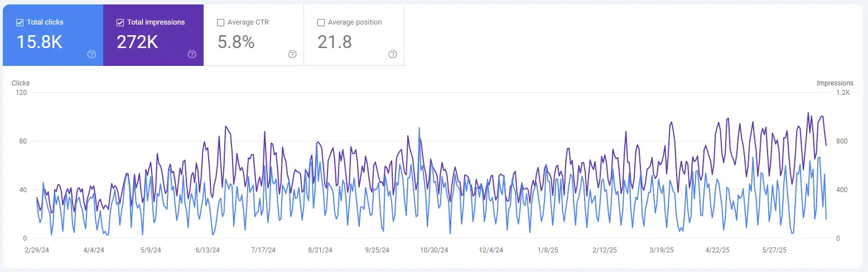Screen dimensions: 868x272
Task: Click the 15.8K total clicks value
Action: (39, 42)
